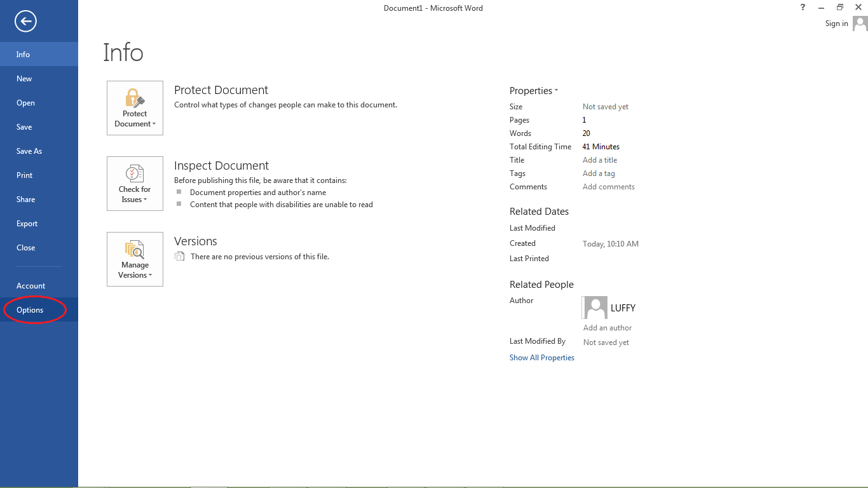
Task: Open the Manage Versions dropdown
Action: [135, 259]
